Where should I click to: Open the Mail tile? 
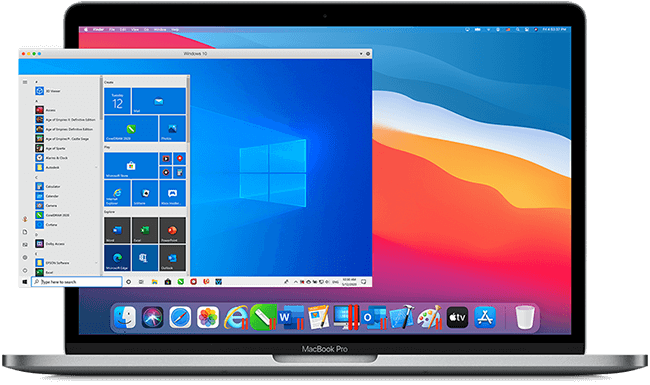159,101
